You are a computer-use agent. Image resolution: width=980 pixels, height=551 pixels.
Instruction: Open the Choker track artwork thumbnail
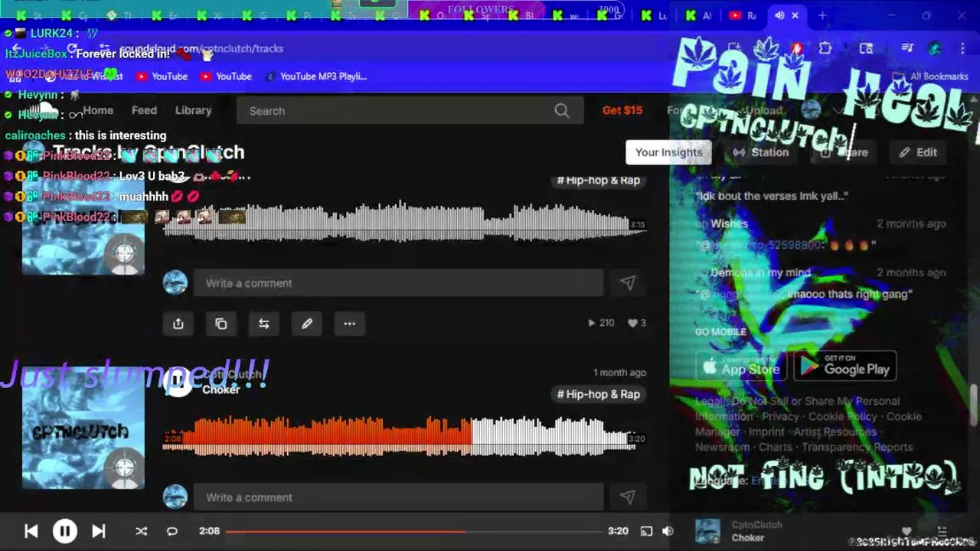pos(83,429)
